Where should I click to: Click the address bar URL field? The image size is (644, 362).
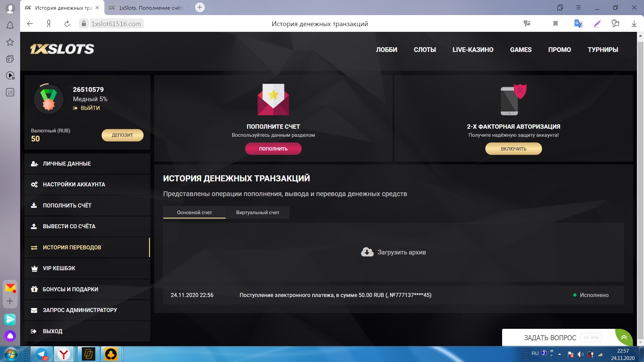[116, 24]
